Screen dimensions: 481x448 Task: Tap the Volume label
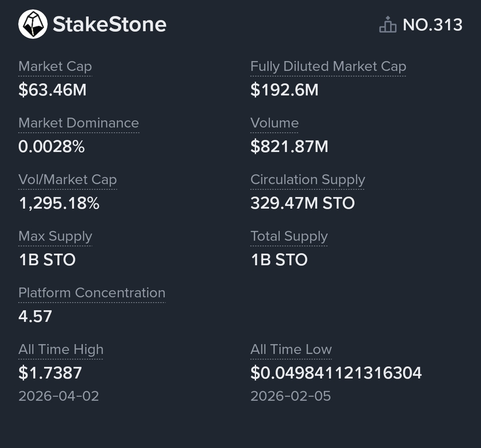tap(274, 123)
